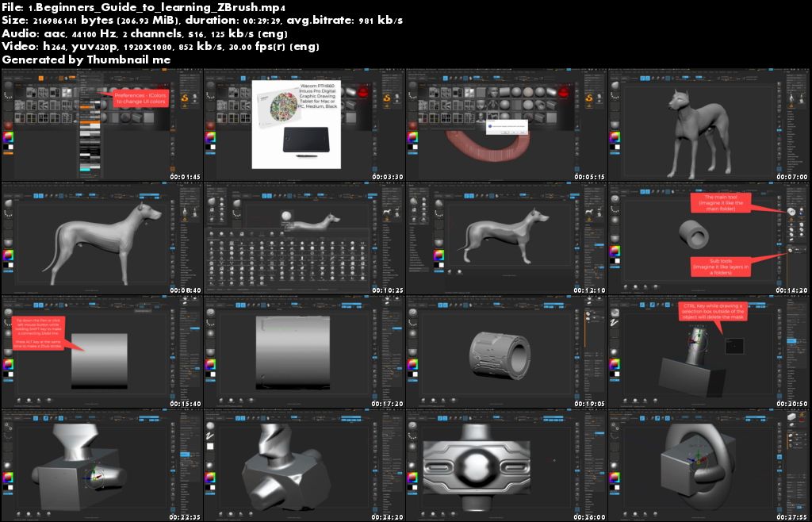The image size is (812, 522).
Task: Pick the color picker square in 00:22:35 frame
Action: (x=8, y=477)
